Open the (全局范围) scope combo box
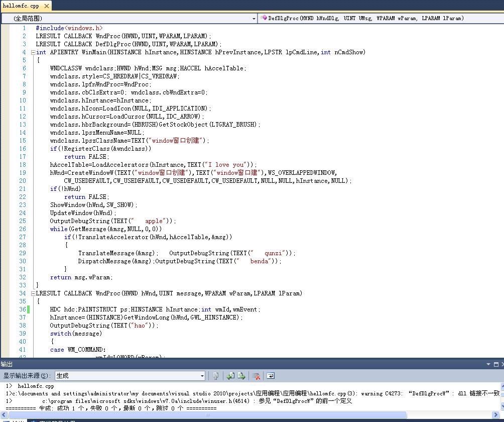Viewport: 504px width, 422px height. 129,18
